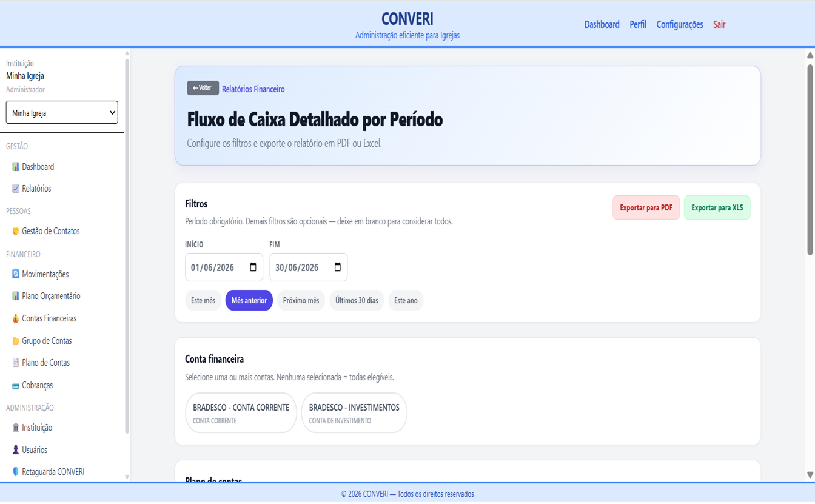Select the Últimos 30 dias period chip

coord(357,300)
